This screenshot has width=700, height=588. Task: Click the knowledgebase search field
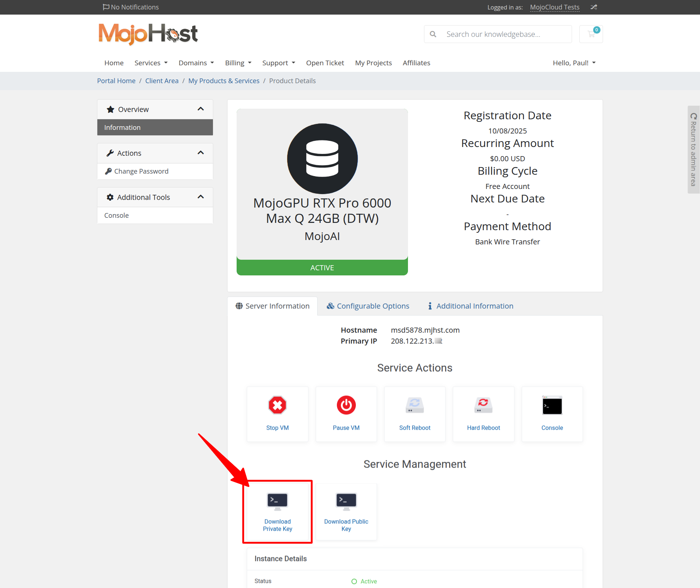(505, 34)
